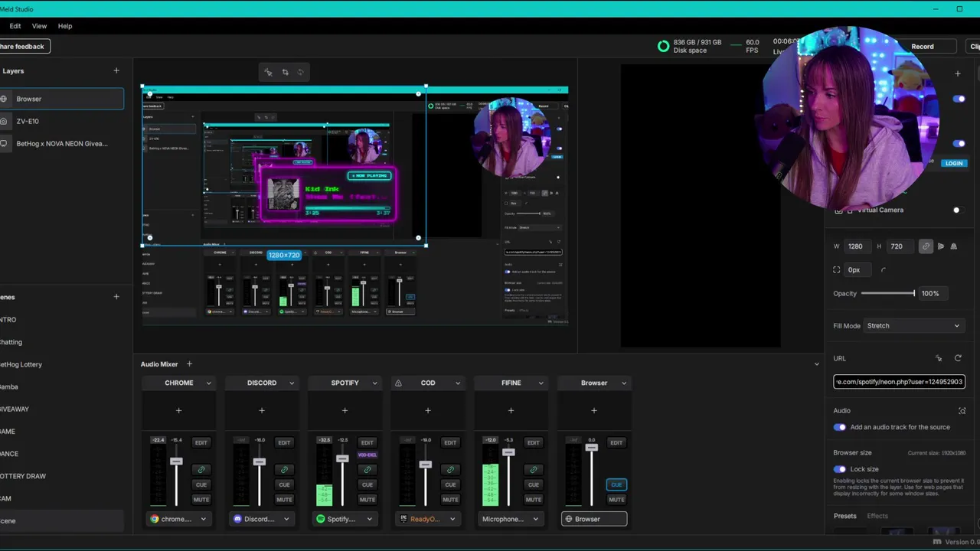Switch to the Effects tab
The width and height of the screenshot is (980, 551).
pos(877,516)
